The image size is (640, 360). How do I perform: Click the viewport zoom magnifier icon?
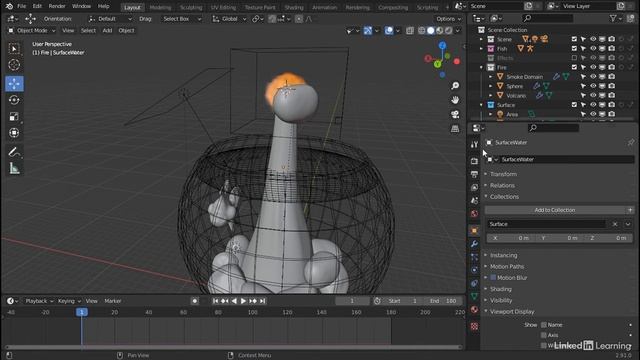pyautogui.click(x=455, y=86)
